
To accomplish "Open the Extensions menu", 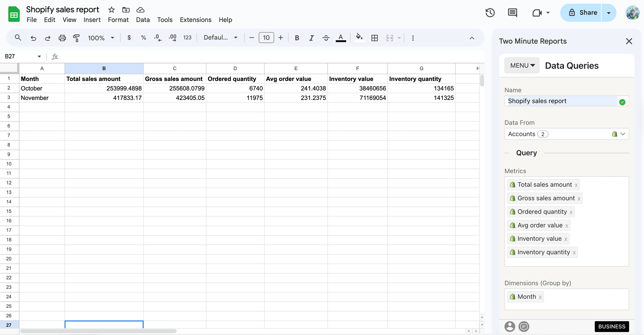I will click(x=196, y=20).
